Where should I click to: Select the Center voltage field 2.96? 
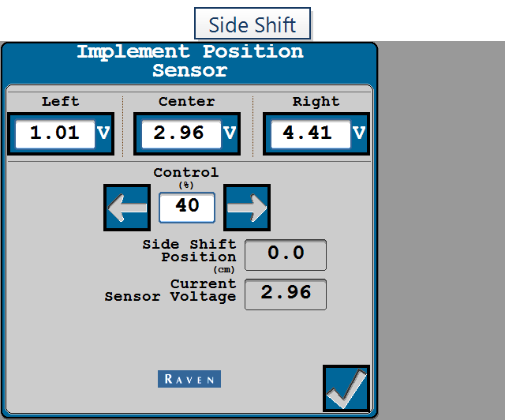click(x=181, y=134)
